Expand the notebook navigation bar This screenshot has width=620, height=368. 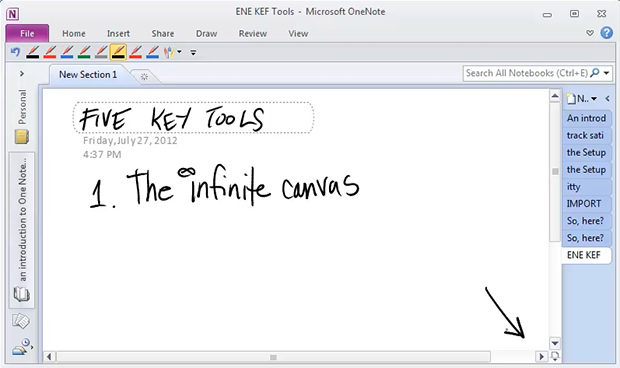tap(22, 74)
